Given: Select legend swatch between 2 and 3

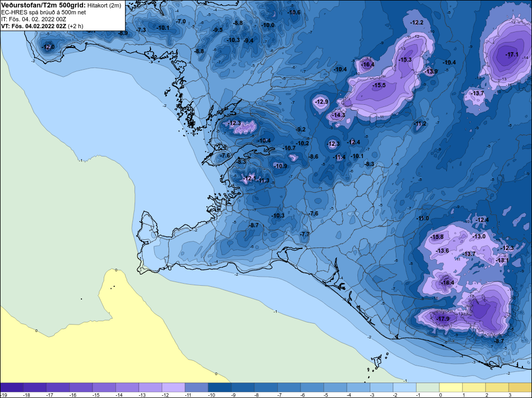Looking at the screenshot, I should 497,387.
